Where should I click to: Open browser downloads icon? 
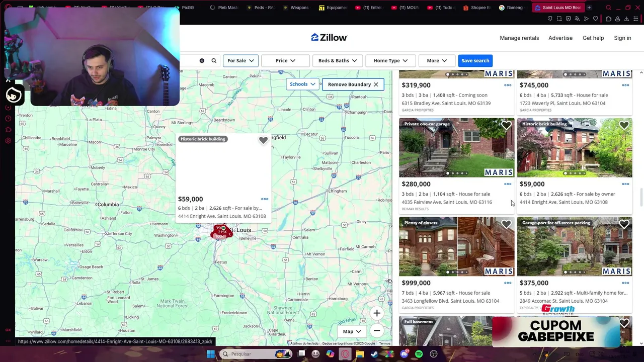pyautogui.click(x=627, y=19)
